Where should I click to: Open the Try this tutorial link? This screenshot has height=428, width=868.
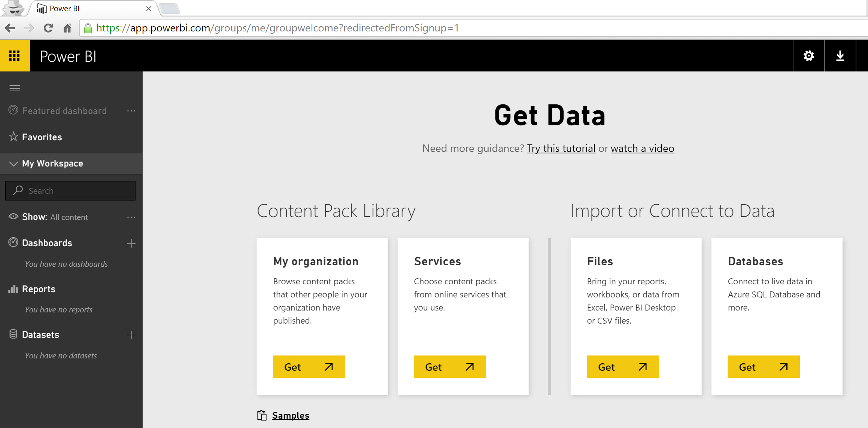pos(561,148)
